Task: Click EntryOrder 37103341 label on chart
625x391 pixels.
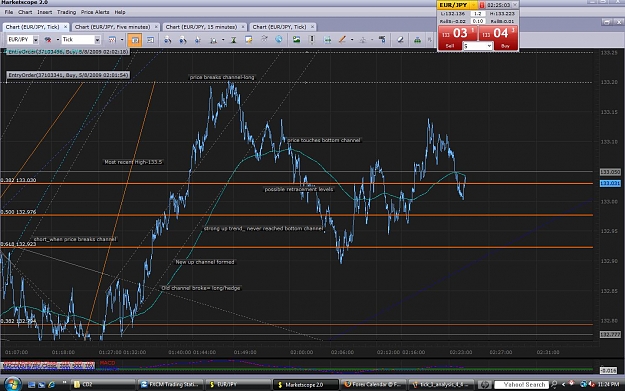Action: [x=68, y=75]
